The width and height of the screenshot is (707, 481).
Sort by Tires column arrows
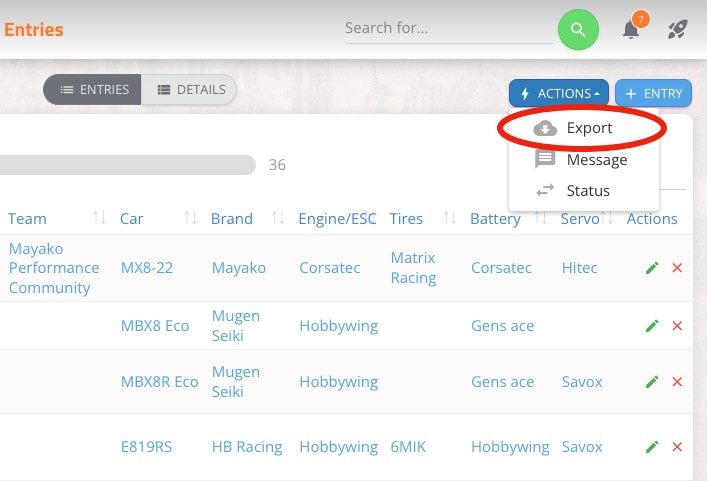pos(450,218)
